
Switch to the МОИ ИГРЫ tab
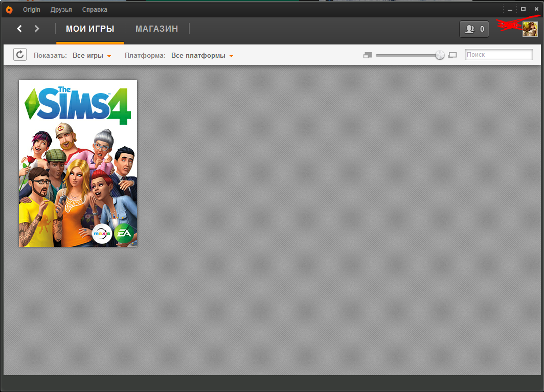90,29
